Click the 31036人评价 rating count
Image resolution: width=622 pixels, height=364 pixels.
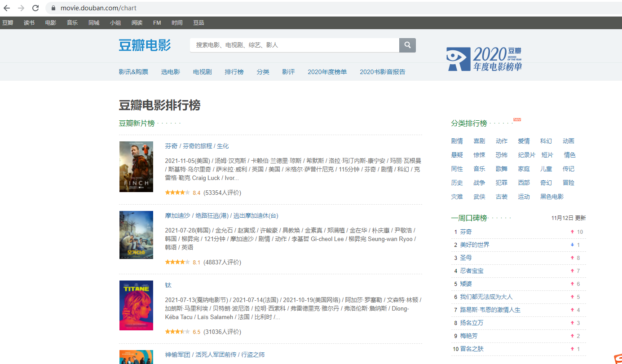222,332
